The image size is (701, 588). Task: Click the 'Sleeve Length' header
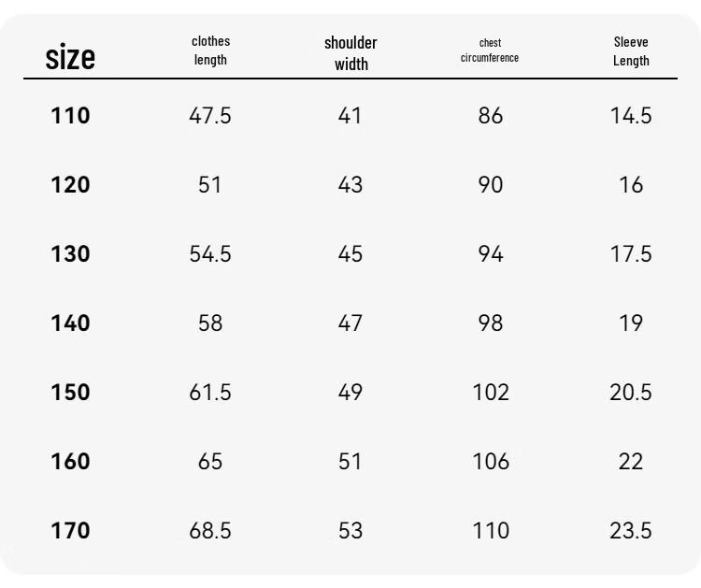(631, 51)
